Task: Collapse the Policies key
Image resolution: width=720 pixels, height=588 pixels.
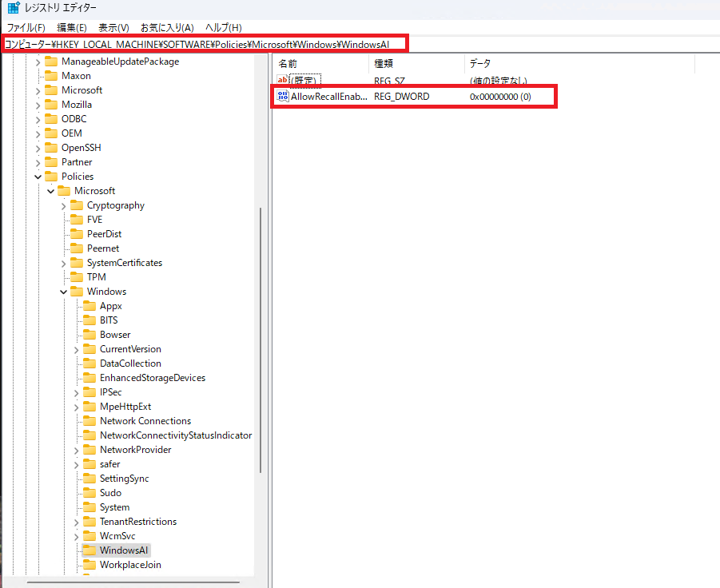Action: 38,177
